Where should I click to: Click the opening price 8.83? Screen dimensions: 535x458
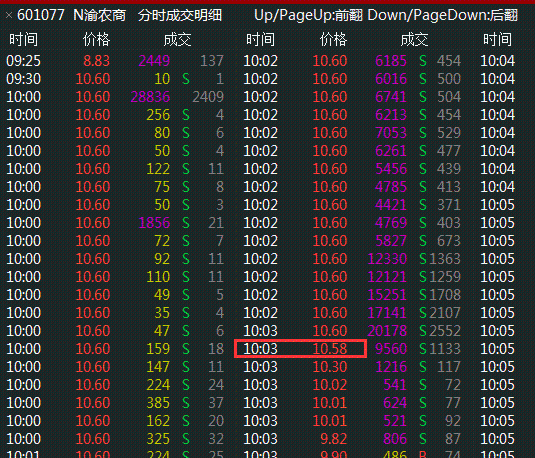97,61
